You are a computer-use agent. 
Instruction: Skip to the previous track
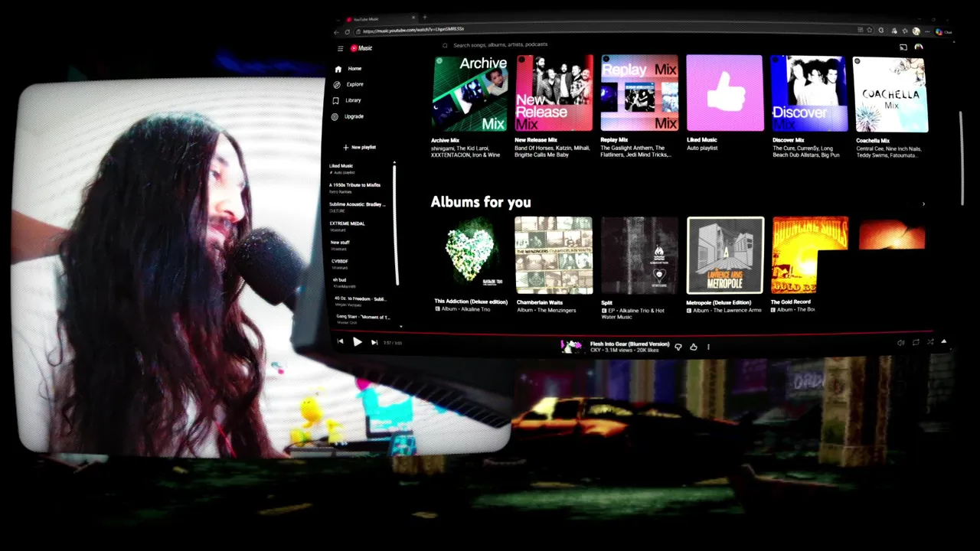[x=341, y=342]
